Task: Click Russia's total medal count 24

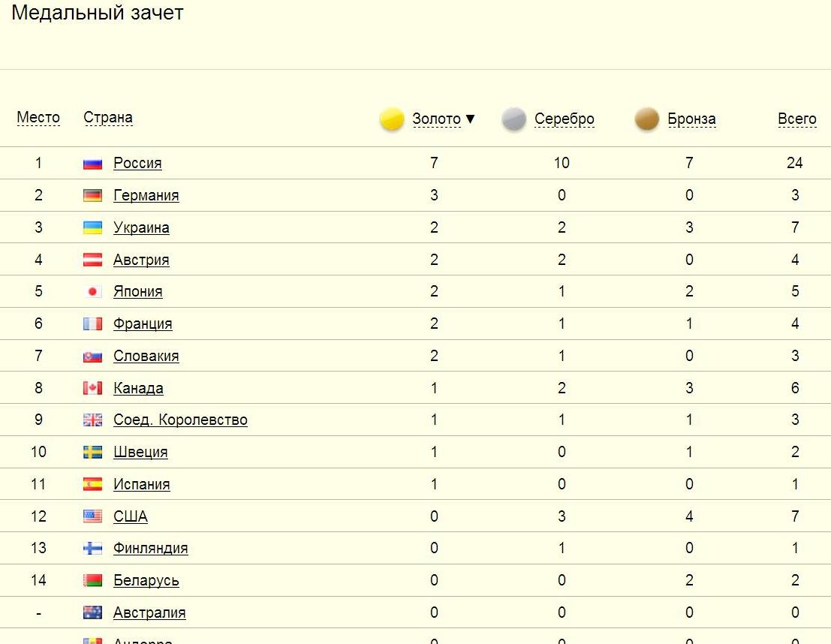Action: [795, 163]
